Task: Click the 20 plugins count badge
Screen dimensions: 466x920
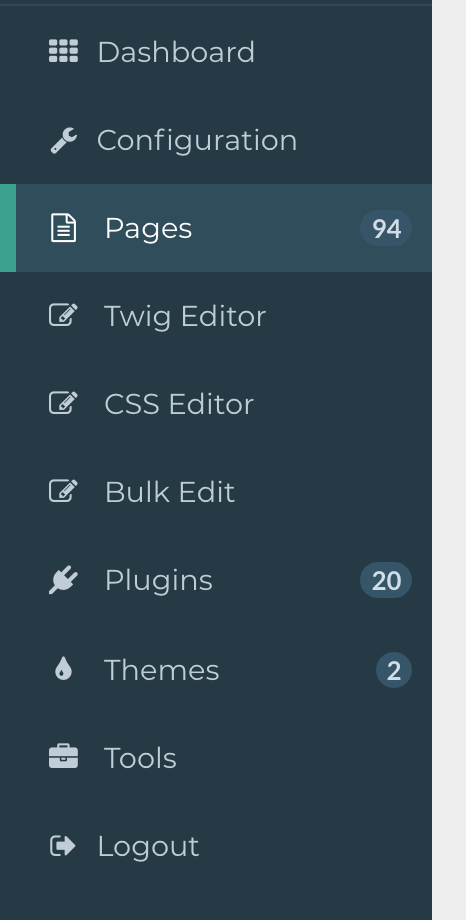Action: [386, 580]
